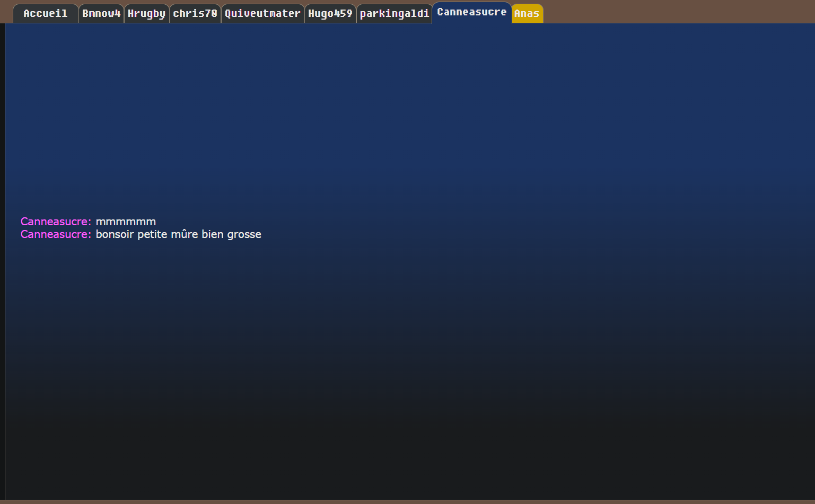Image resolution: width=815 pixels, height=504 pixels.
Task: Click the active Canneasucre tab
Action: point(472,13)
